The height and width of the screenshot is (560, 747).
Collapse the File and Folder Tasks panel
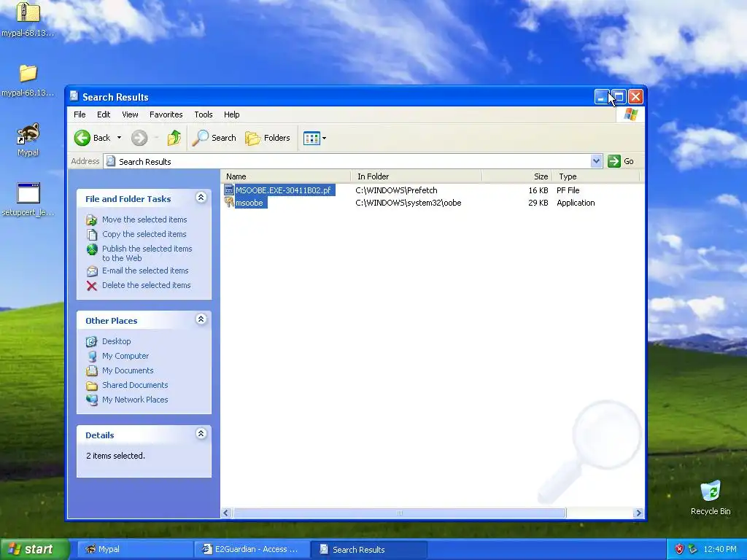201,198
